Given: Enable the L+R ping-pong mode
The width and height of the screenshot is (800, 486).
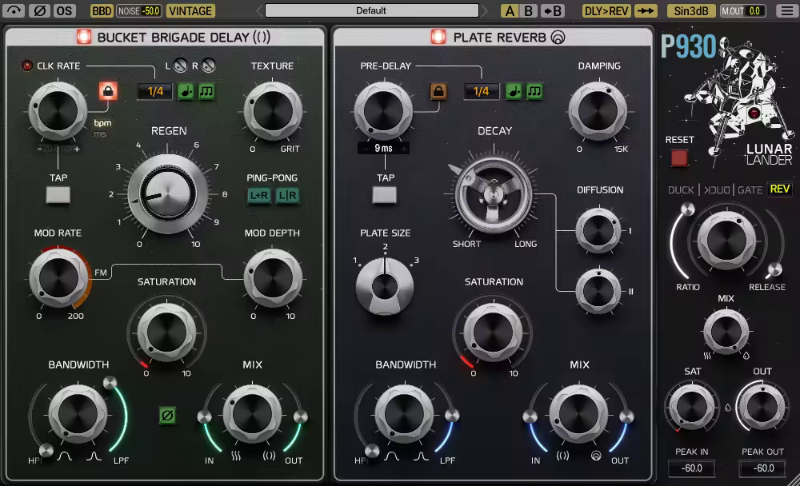Looking at the screenshot, I should 259,194.
